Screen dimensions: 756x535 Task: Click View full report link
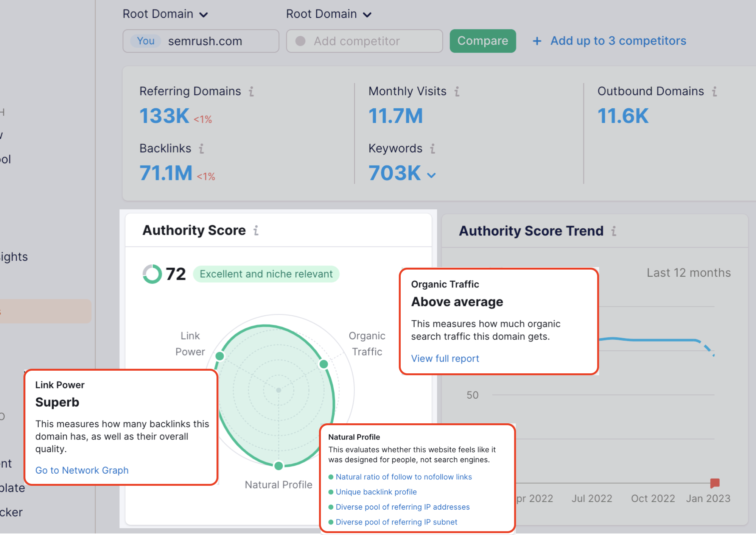pyautogui.click(x=445, y=358)
